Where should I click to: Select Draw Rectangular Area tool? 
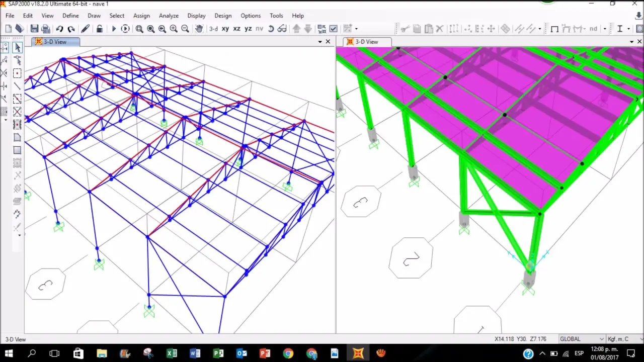point(17,150)
